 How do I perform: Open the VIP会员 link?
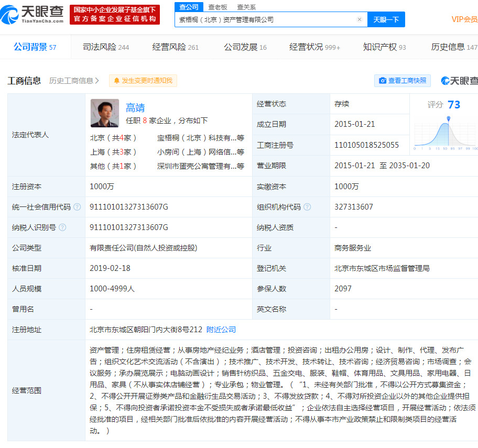[464, 19]
